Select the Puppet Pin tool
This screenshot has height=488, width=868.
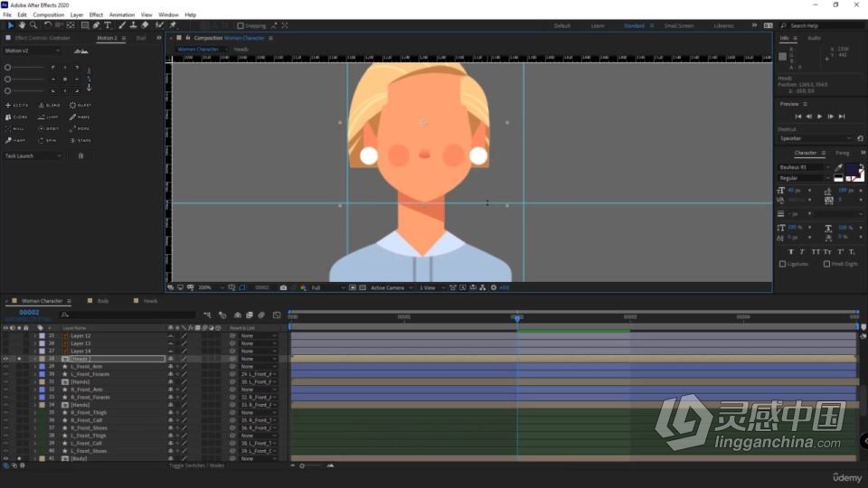pyautogui.click(x=173, y=25)
